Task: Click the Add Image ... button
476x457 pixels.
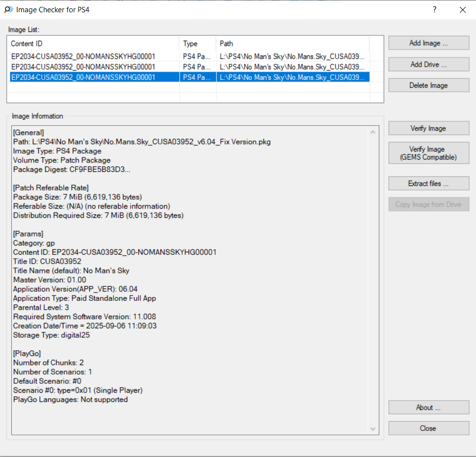Action: click(428, 43)
